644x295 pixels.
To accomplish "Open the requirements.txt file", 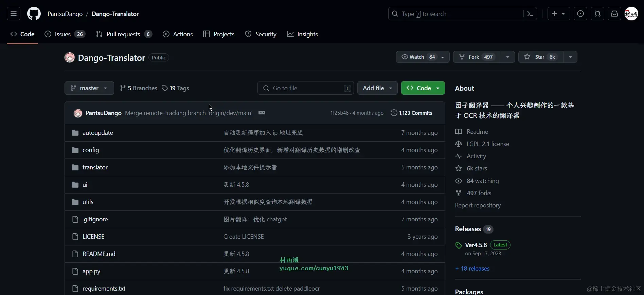I will click(104, 289).
